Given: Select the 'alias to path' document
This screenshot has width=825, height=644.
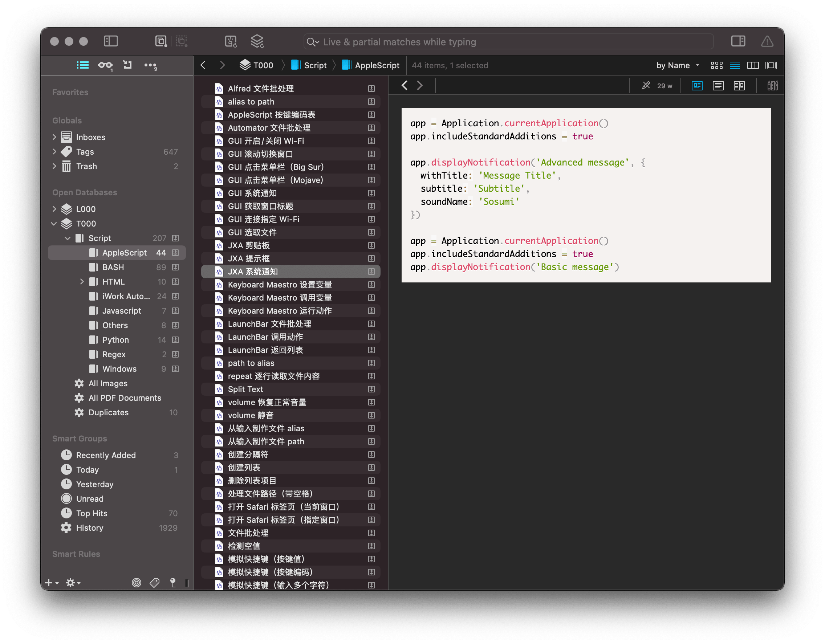Looking at the screenshot, I should [x=290, y=102].
